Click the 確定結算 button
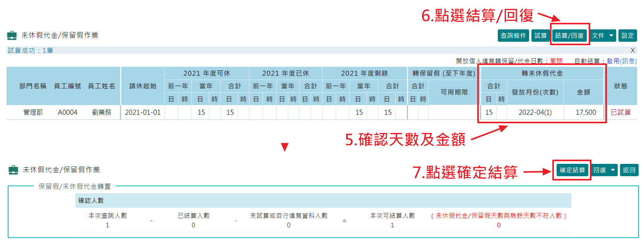 [x=572, y=170]
